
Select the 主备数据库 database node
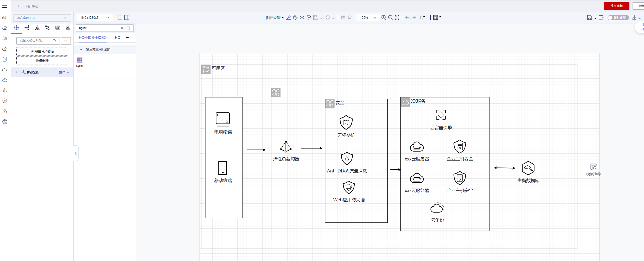pos(528,172)
